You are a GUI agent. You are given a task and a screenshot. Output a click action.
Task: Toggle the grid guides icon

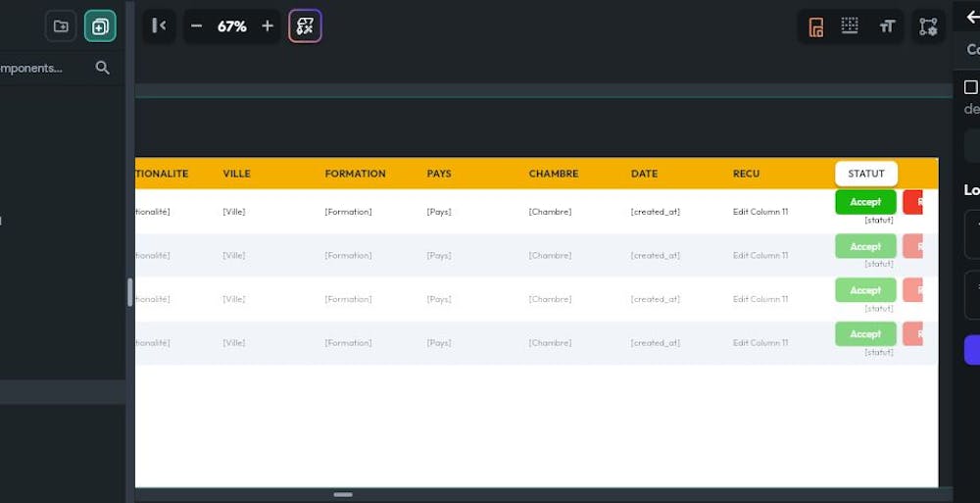click(850, 25)
